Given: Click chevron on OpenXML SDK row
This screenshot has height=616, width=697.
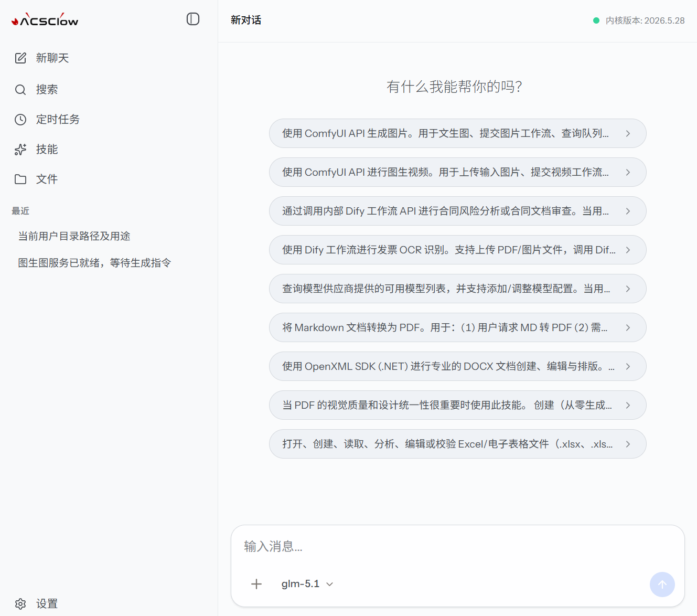Looking at the screenshot, I should 628,366.
